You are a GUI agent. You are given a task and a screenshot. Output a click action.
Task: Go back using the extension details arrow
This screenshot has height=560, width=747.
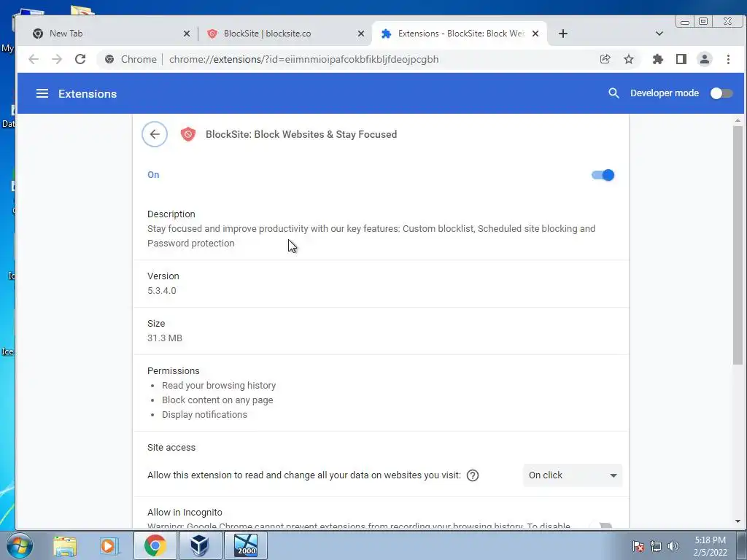point(155,134)
